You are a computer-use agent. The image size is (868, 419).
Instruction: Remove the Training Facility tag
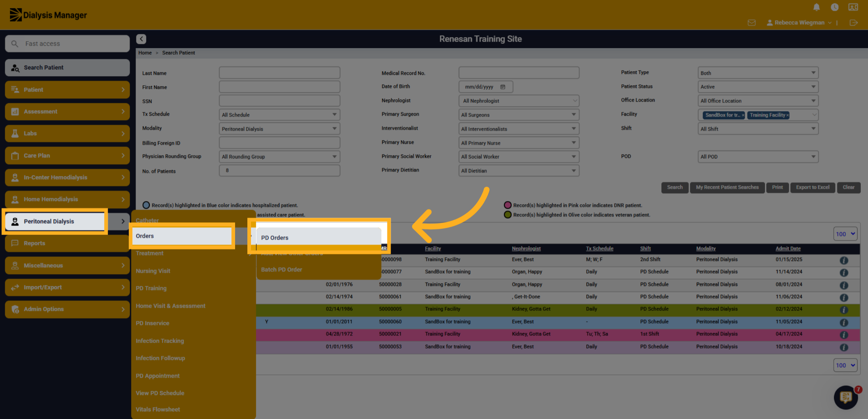point(787,115)
